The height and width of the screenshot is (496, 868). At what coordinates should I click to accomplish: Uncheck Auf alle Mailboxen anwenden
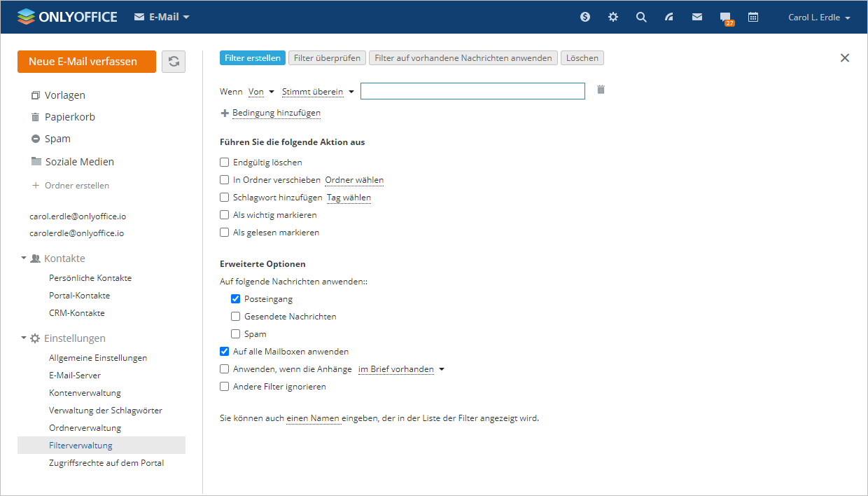[225, 352]
